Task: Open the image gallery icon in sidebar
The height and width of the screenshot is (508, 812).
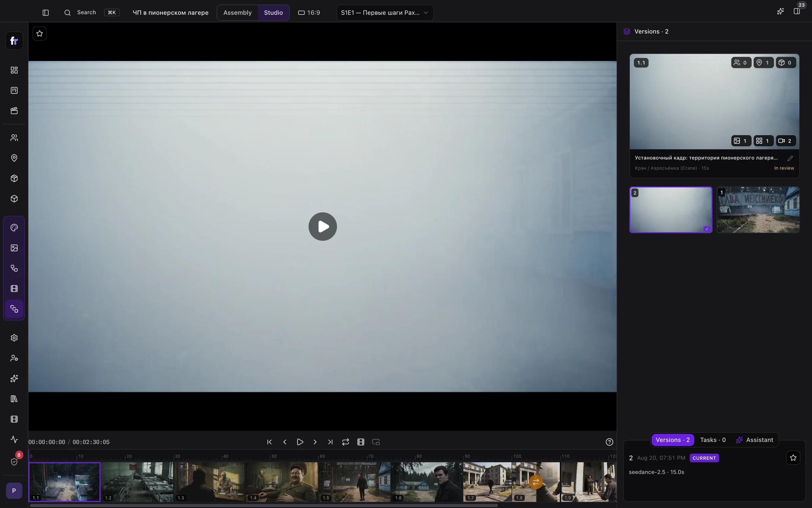Action: coord(14,248)
